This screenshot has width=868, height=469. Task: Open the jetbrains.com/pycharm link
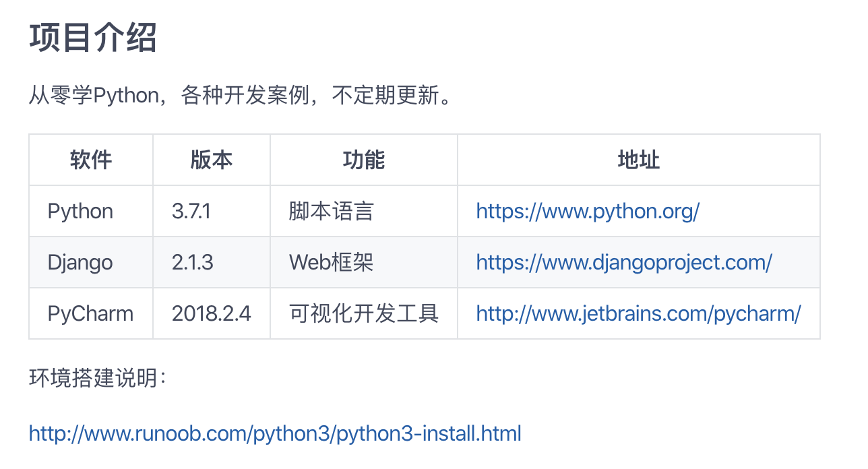coord(638,313)
